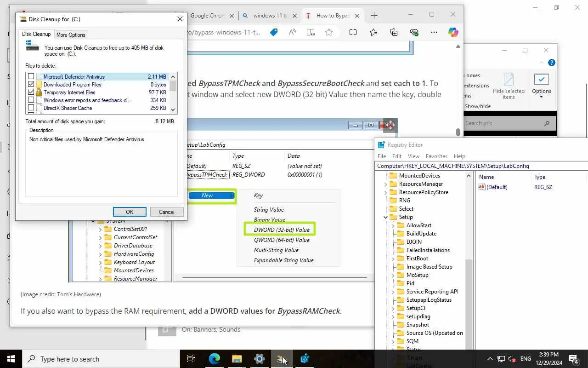Open Immersive Reader icon in Edge address bar
The height and width of the screenshot is (368, 588).
[311, 32]
